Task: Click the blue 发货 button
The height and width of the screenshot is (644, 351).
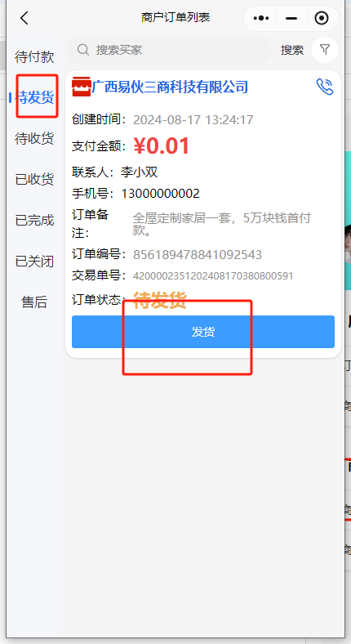Action: point(203,332)
